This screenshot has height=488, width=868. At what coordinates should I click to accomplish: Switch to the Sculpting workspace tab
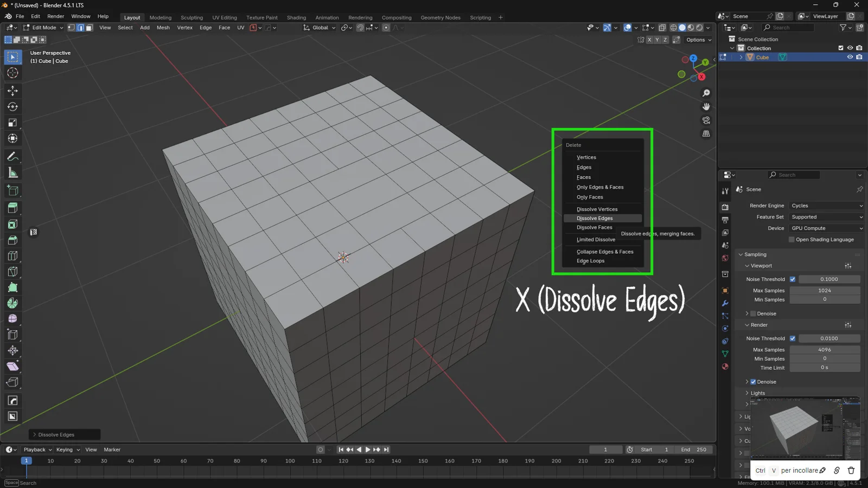pos(192,17)
